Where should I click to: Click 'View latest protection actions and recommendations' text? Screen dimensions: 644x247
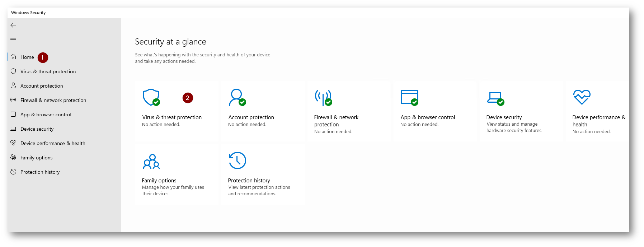click(x=259, y=191)
